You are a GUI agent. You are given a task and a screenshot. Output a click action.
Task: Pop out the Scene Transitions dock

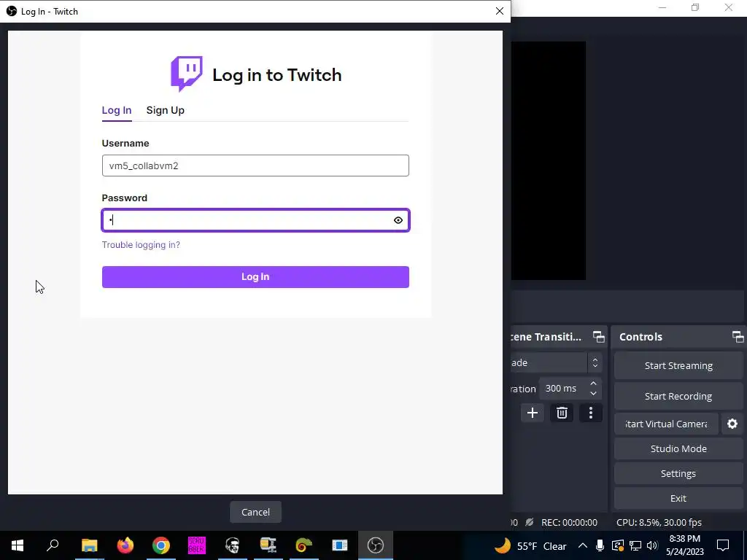coord(599,337)
